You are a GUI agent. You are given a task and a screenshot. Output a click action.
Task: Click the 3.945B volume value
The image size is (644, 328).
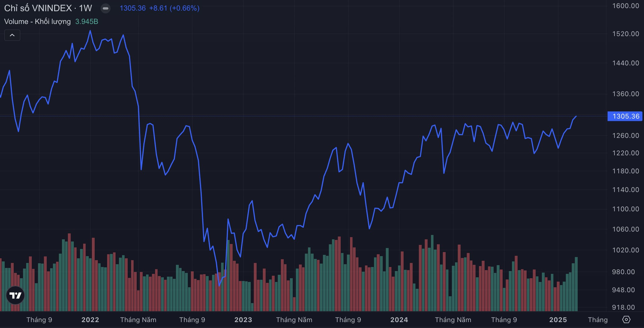pyautogui.click(x=87, y=21)
